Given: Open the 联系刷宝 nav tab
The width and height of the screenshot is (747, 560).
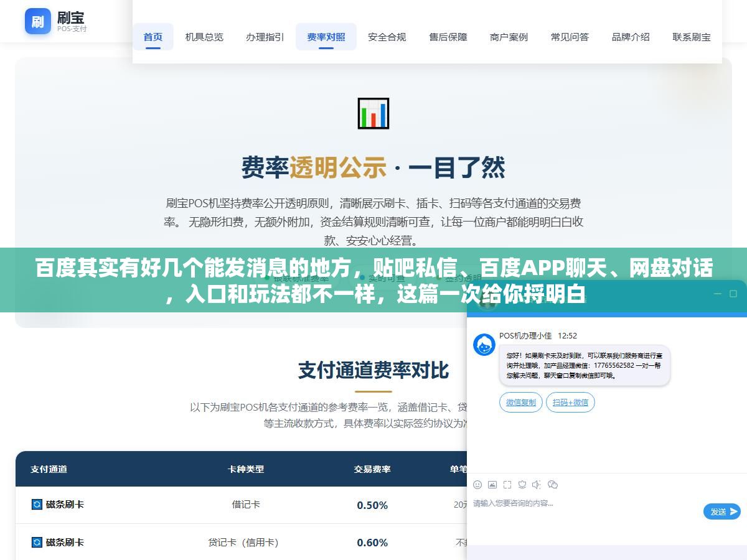Looking at the screenshot, I should (692, 37).
